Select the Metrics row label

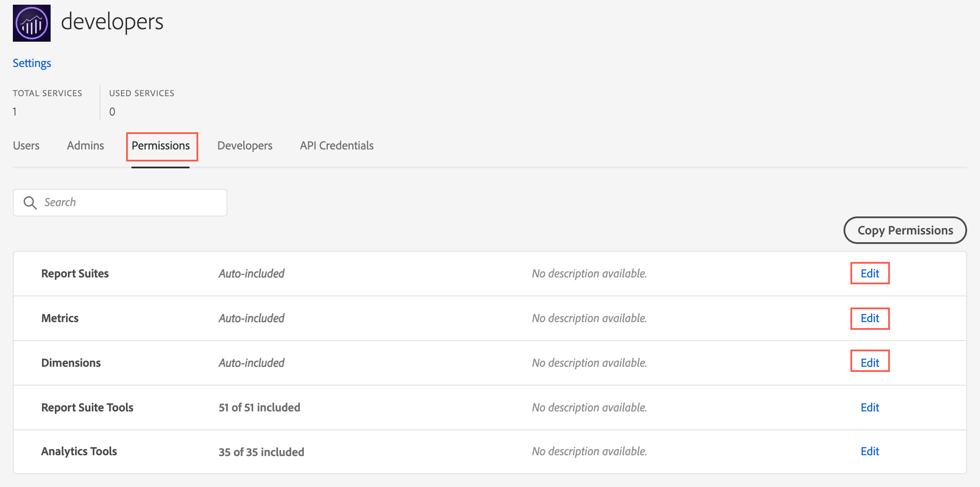pyautogui.click(x=60, y=318)
